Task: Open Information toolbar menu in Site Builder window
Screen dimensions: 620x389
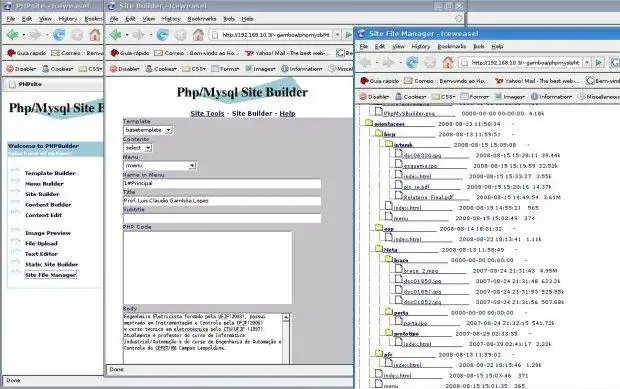Action: pyautogui.click(x=302, y=69)
